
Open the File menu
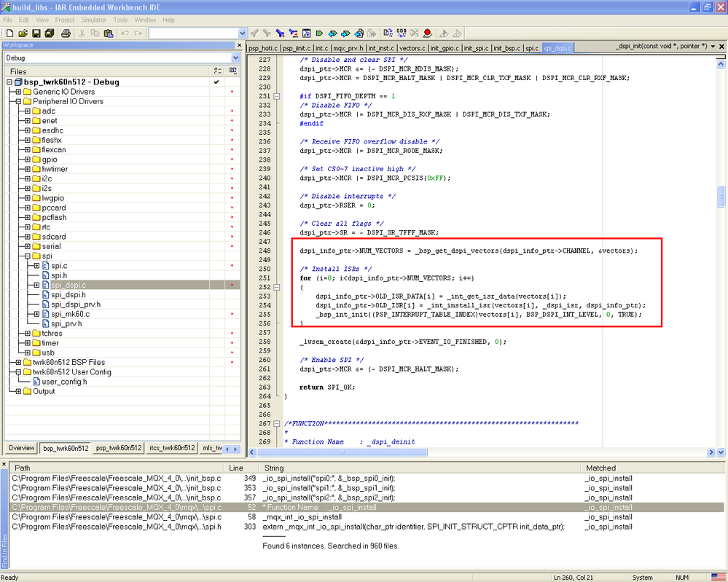(x=8, y=20)
